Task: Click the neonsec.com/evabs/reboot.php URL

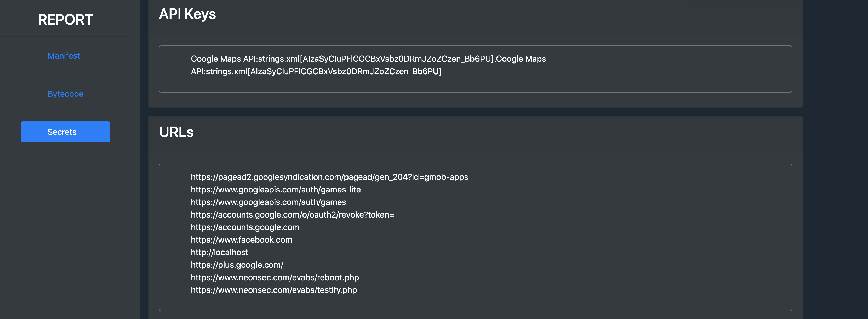Action: 275,278
